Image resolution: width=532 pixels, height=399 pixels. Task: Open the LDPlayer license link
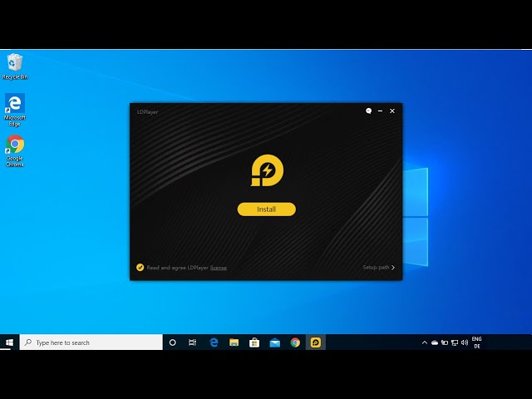point(219,268)
